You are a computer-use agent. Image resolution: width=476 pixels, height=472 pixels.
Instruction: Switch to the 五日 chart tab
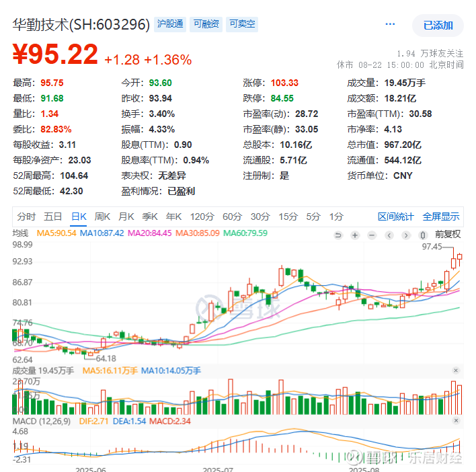tap(53, 217)
